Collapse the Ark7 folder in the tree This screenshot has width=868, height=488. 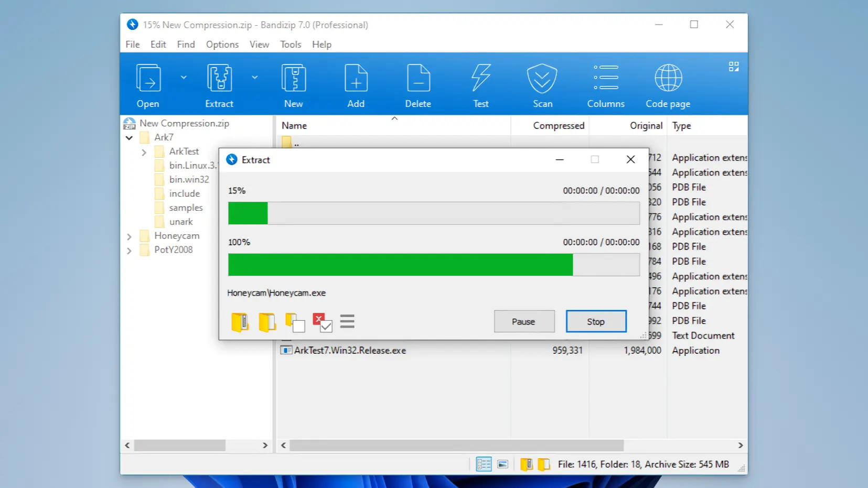pos(129,137)
